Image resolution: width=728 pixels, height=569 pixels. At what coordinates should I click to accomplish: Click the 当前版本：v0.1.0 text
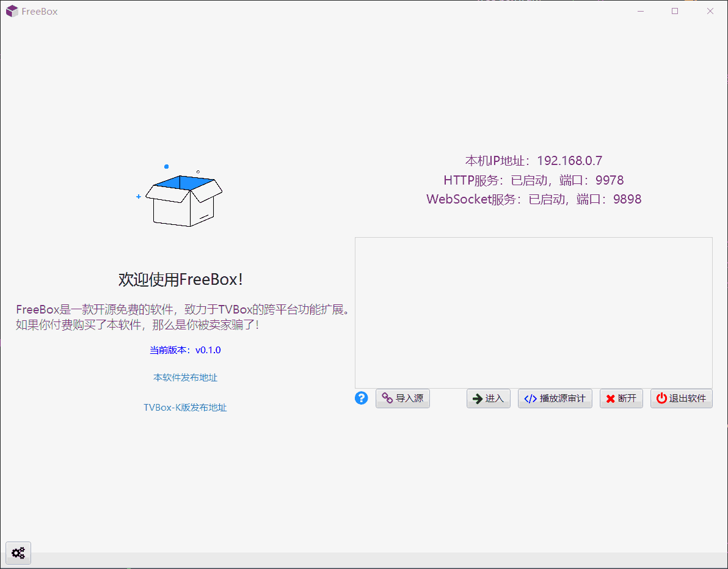(185, 350)
